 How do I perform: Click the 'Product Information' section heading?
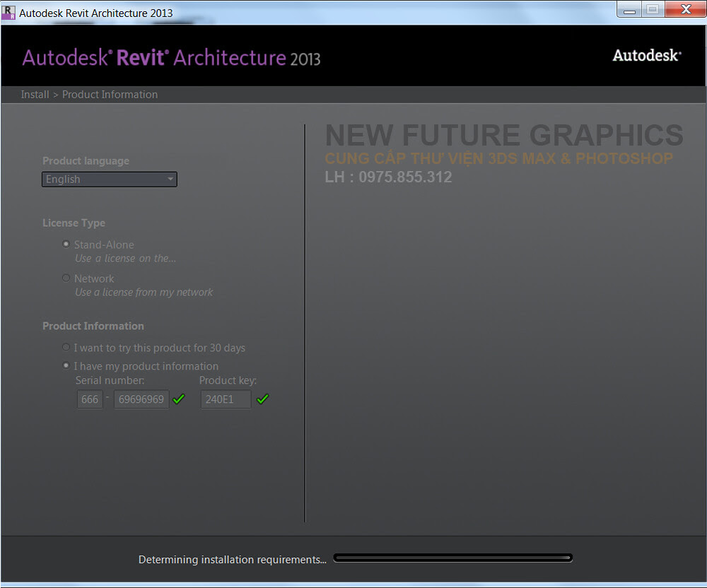93,327
